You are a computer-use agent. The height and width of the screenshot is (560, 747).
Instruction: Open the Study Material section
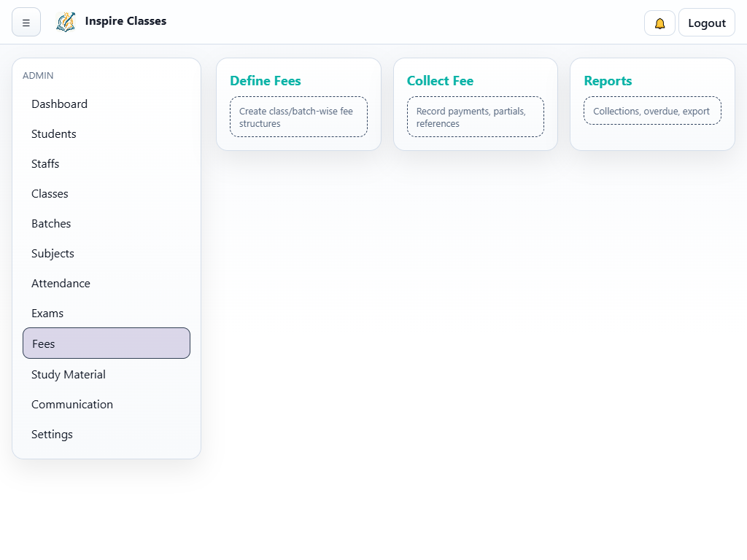68,374
